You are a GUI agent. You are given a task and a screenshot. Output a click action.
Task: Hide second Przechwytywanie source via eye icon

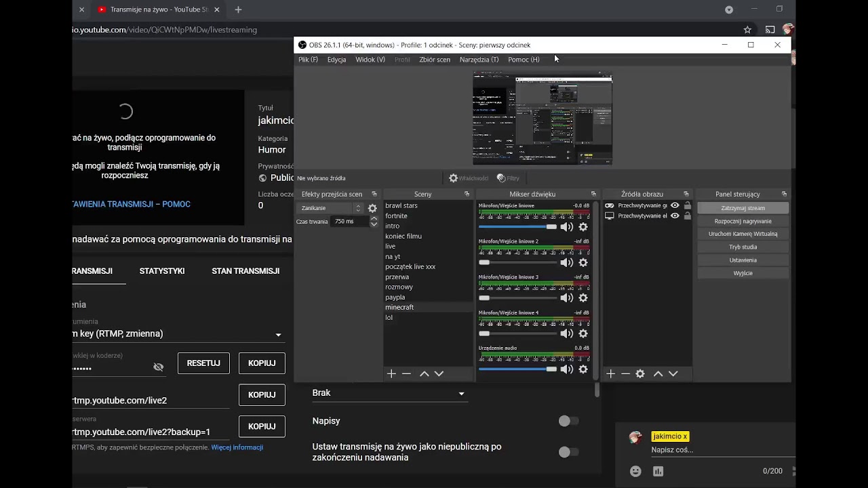675,216
